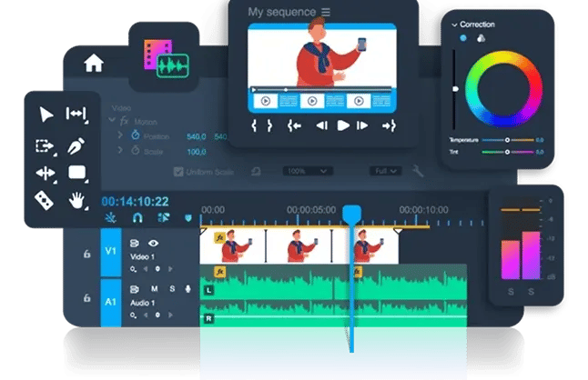This screenshot has width=588, height=380.
Task: Select the first video clip with fx badge
Action: pyautogui.click(x=233, y=246)
